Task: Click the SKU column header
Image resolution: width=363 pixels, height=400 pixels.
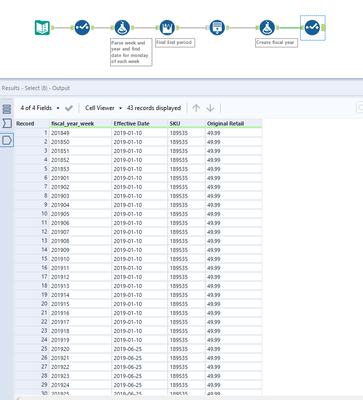Action: [187, 124]
